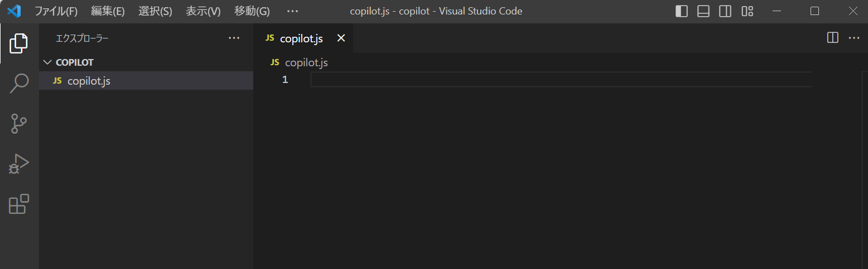Open editor more actions ellipsis menu
This screenshot has height=269, width=868.
pyautogui.click(x=854, y=38)
